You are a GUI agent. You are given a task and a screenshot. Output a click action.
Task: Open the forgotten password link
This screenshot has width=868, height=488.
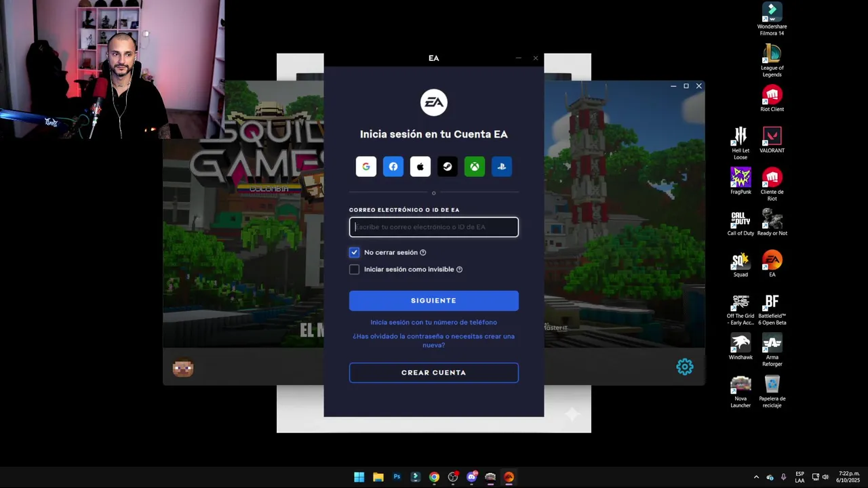click(434, 341)
